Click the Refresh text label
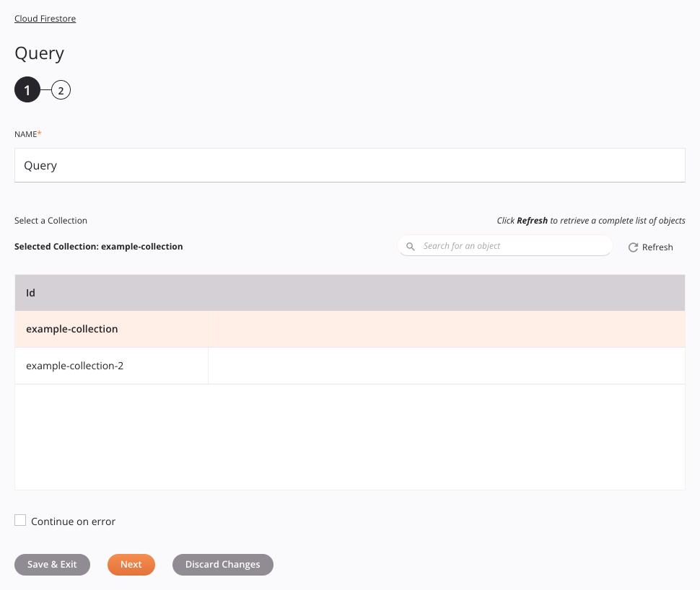 [657, 247]
